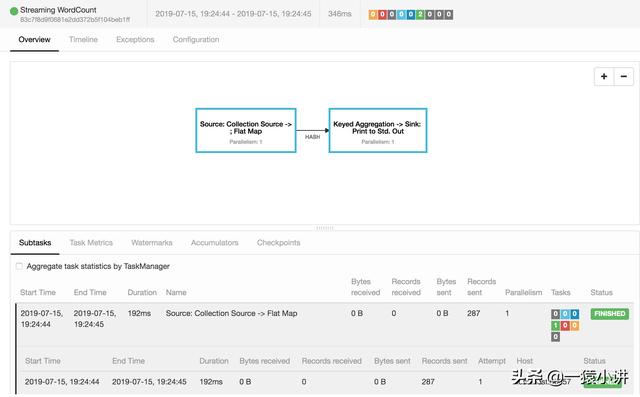This screenshot has height=397, width=640.
Task: Click the 192ms duration in the subtask row
Action: coord(211,381)
